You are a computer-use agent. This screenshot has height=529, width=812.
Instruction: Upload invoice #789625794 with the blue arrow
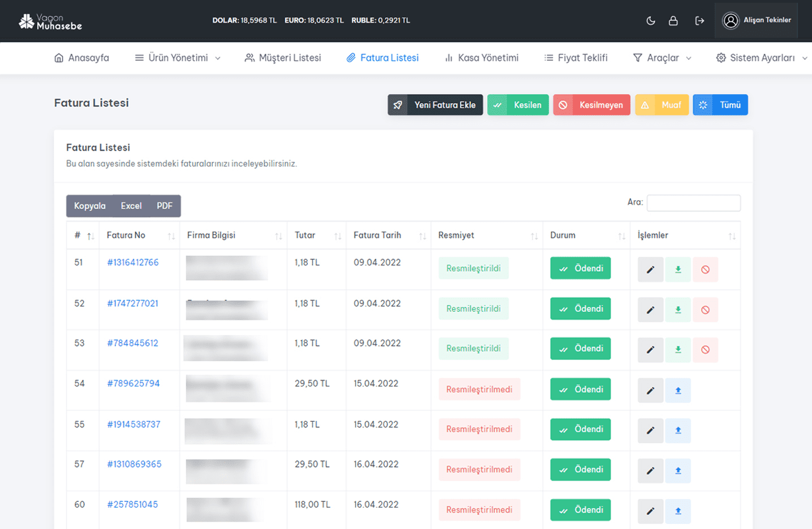pyautogui.click(x=678, y=390)
